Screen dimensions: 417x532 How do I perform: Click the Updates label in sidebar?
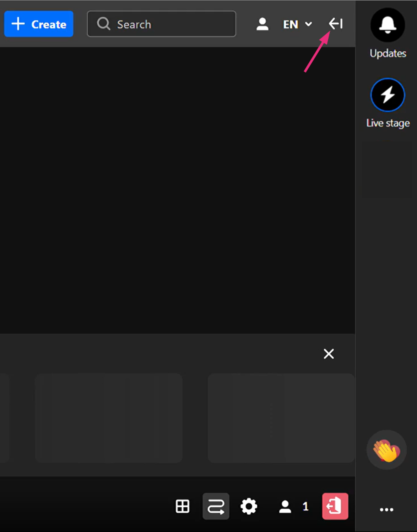388,54
